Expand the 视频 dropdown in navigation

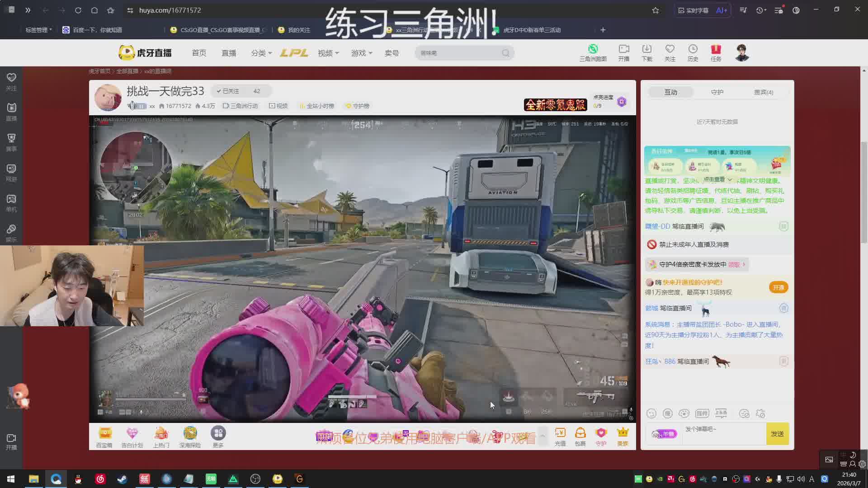click(328, 53)
